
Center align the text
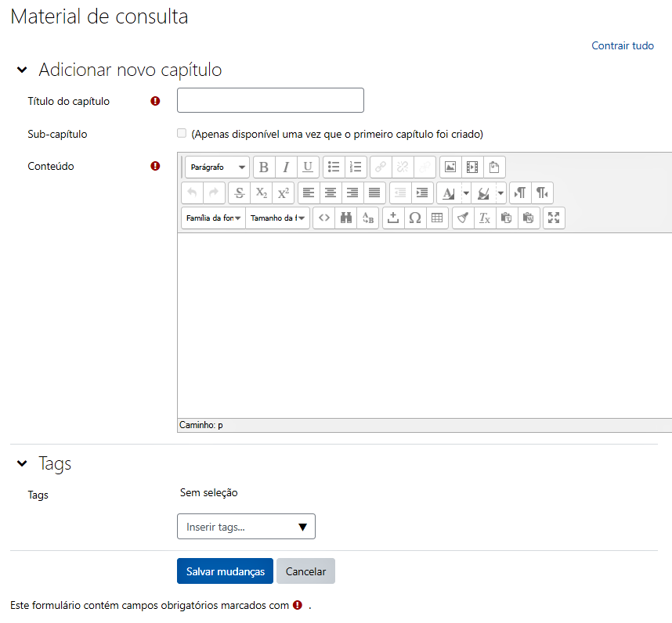pyautogui.click(x=331, y=193)
